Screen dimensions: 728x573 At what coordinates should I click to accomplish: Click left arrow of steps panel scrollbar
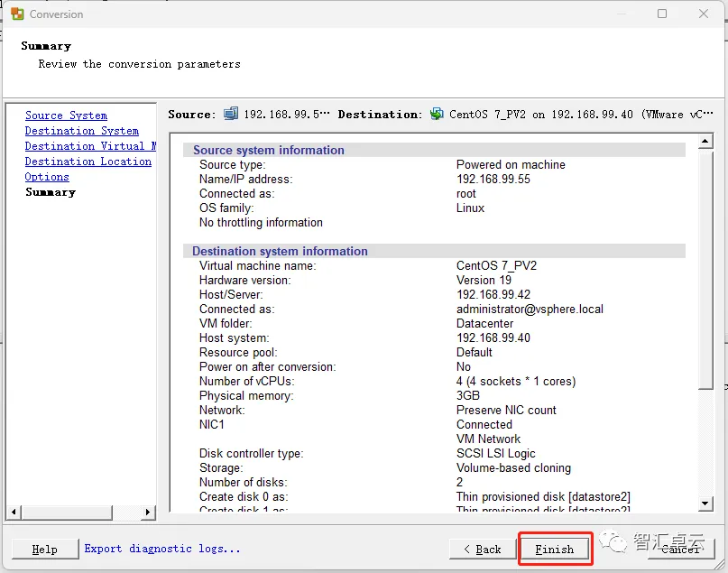click(x=14, y=512)
